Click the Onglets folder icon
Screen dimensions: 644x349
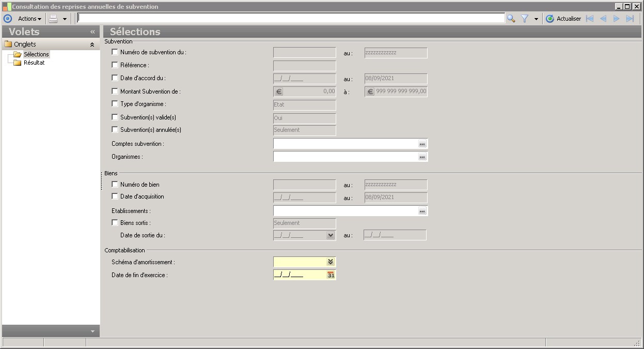click(8, 44)
